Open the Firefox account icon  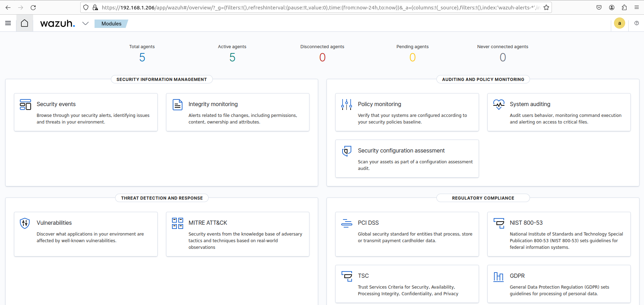(612, 7)
